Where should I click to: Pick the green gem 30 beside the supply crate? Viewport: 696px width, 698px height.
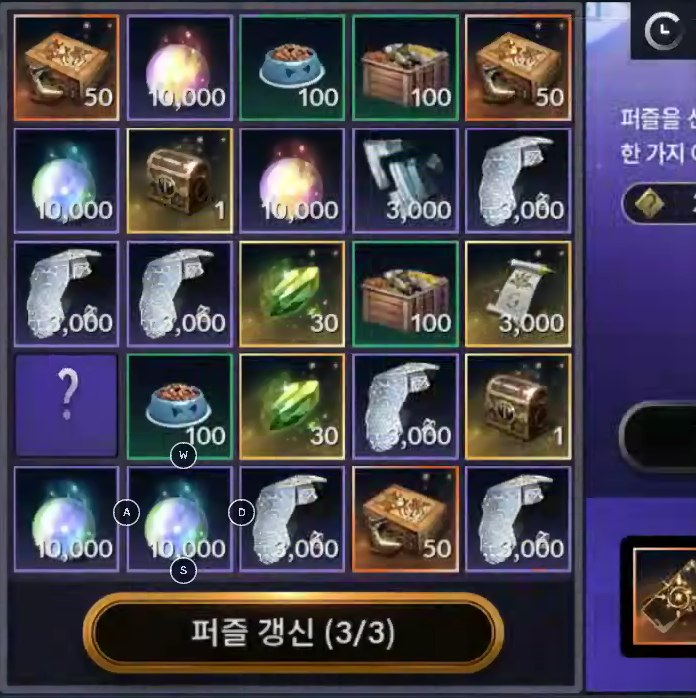(292, 294)
